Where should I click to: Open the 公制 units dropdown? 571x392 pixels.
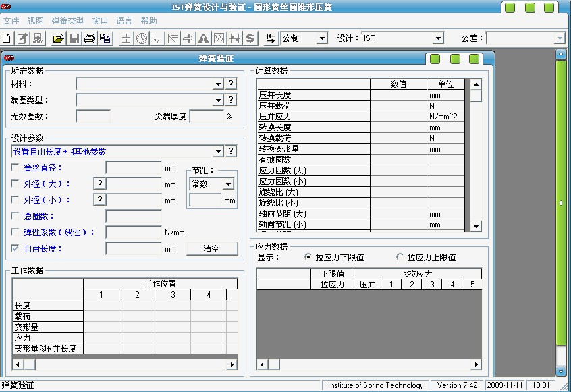coord(322,38)
